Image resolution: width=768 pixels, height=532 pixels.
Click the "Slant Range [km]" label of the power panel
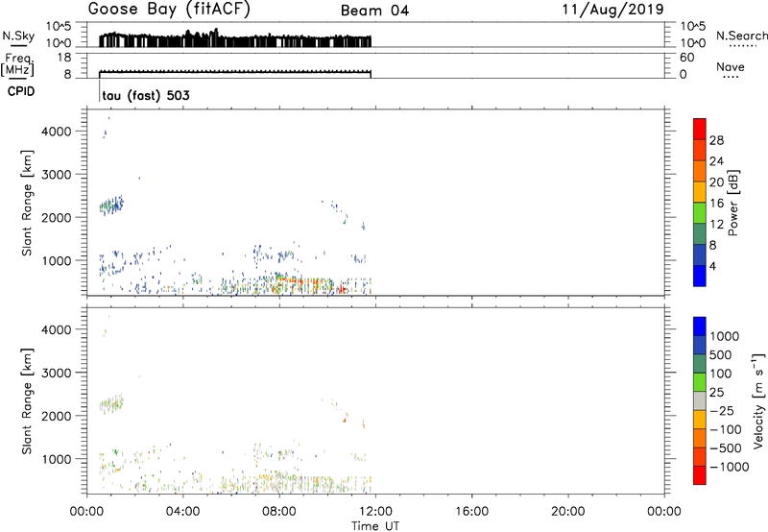pyautogui.click(x=27, y=203)
